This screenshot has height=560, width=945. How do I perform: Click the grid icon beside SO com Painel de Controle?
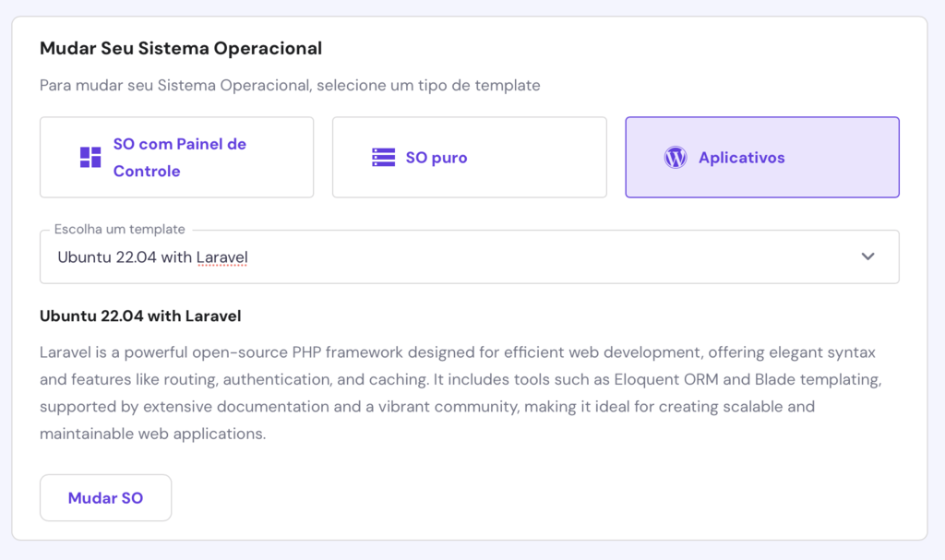pyautogui.click(x=90, y=157)
